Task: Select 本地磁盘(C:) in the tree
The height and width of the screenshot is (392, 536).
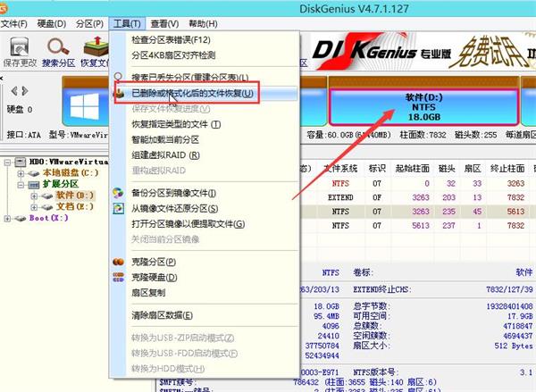Action: 71,173
